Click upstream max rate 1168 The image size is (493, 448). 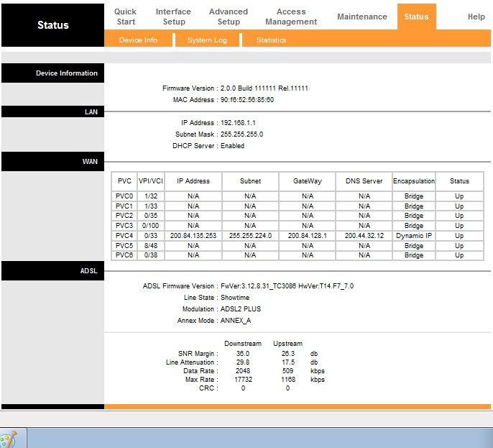tap(288, 380)
